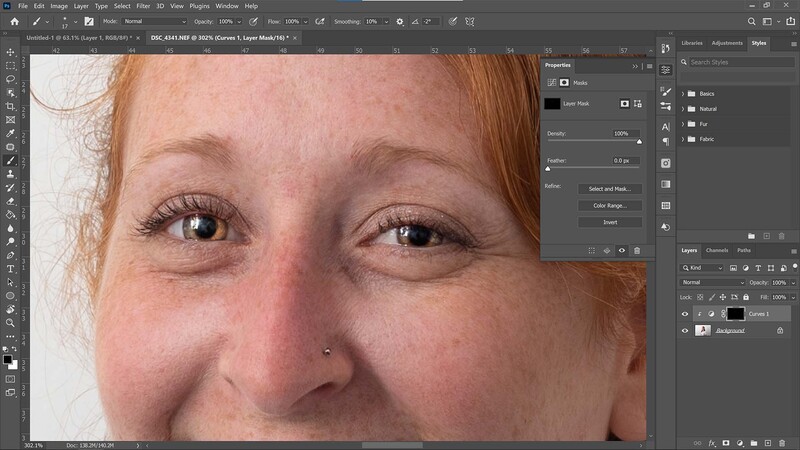Click the Density slider handle

pos(639,141)
